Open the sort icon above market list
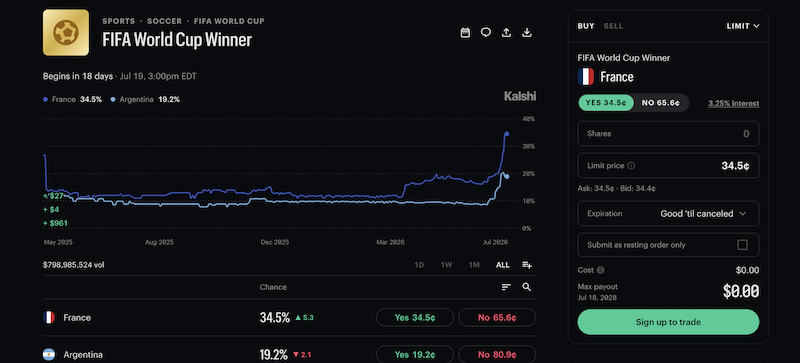800x363 pixels. [x=506, y=287]
